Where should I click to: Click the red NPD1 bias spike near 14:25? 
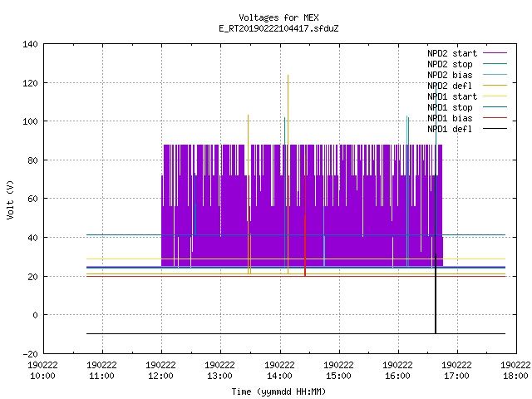[305, 217]
